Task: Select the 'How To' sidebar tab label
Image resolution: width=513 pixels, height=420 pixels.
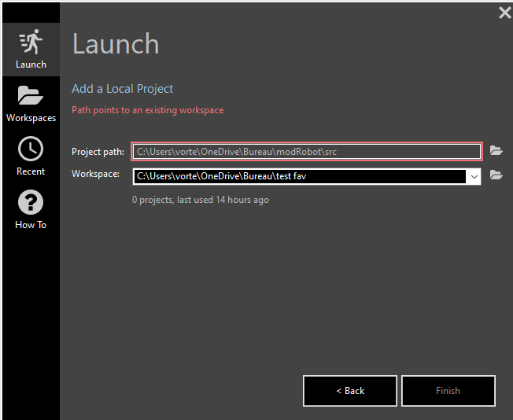Action: pyautogui.click(x=31, y=225)
